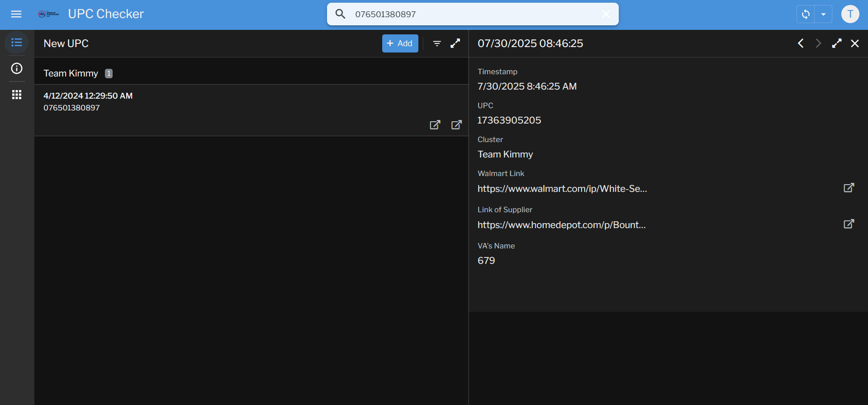Expand the detail panel to fullscreen
The height and width of the screenshot is (405, 868).
(837, 43)
